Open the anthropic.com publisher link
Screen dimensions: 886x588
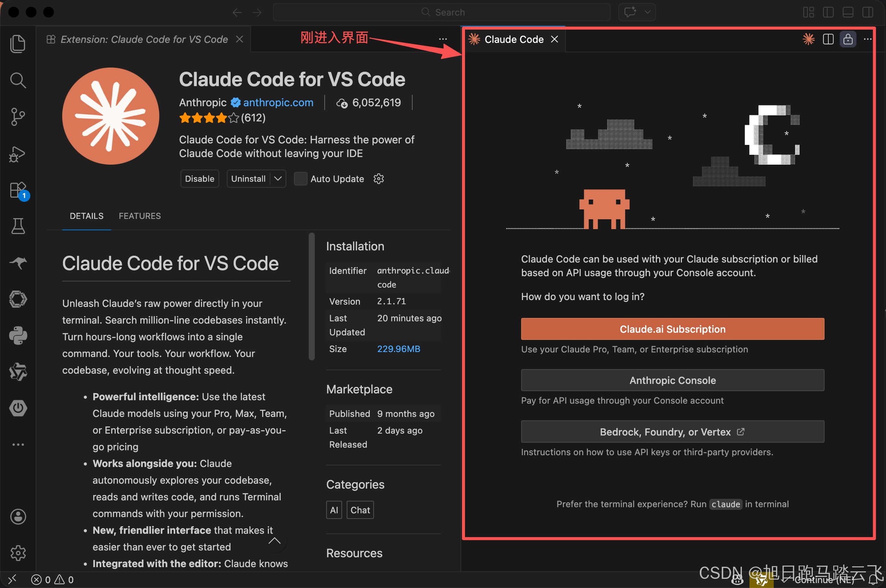278,102
